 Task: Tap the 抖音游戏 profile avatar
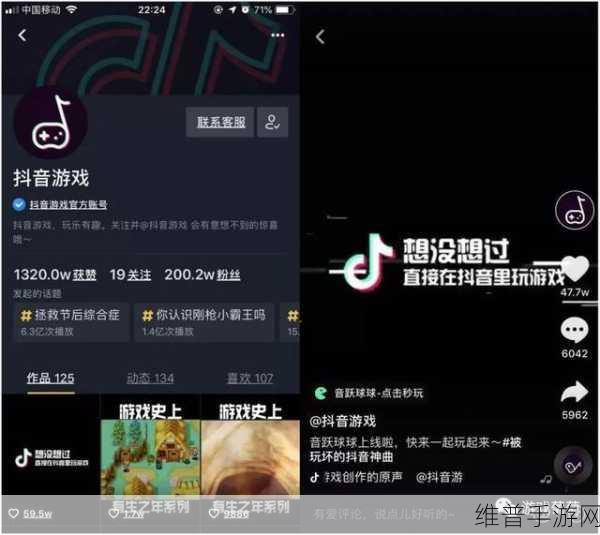(x=51, y=124)
